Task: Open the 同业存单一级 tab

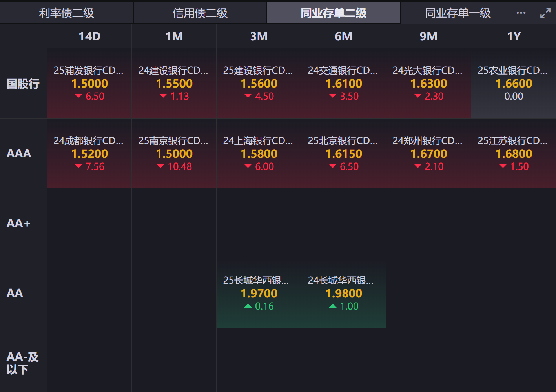Action: 458,13
